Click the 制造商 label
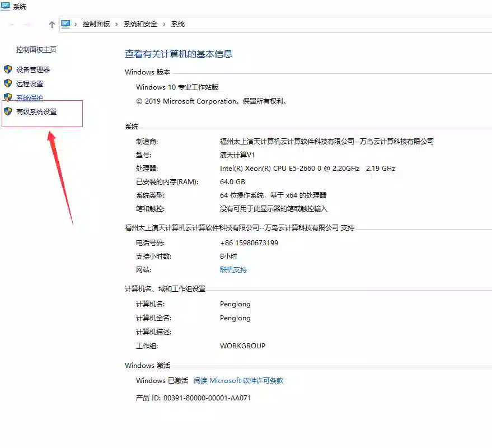 click(x=147, y=142)
